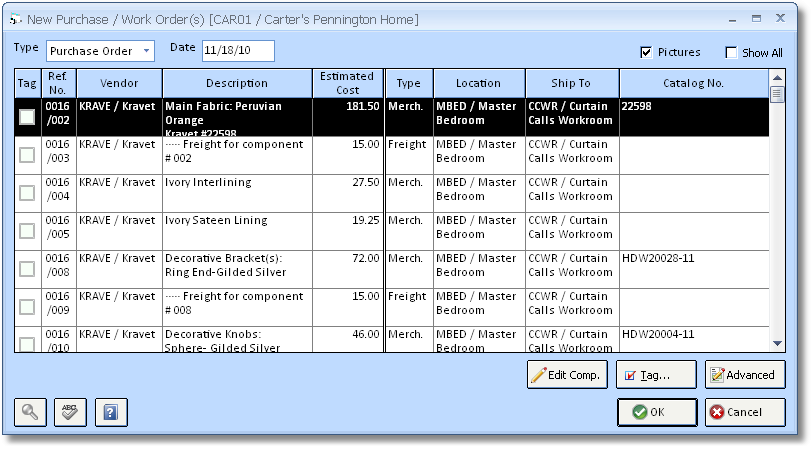Click the Date field showing 11/18/10
812x449 pixels.
pos(238,51)
